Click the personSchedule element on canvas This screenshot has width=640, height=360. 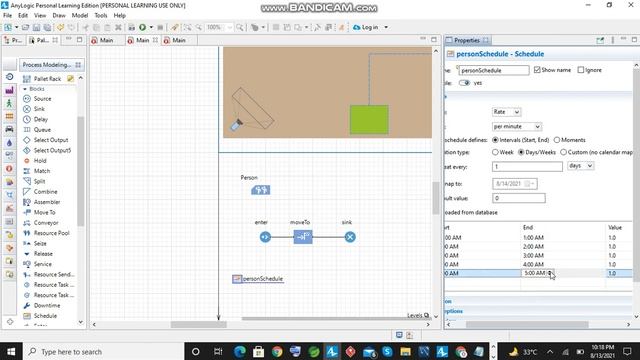(x=258, y=279)
